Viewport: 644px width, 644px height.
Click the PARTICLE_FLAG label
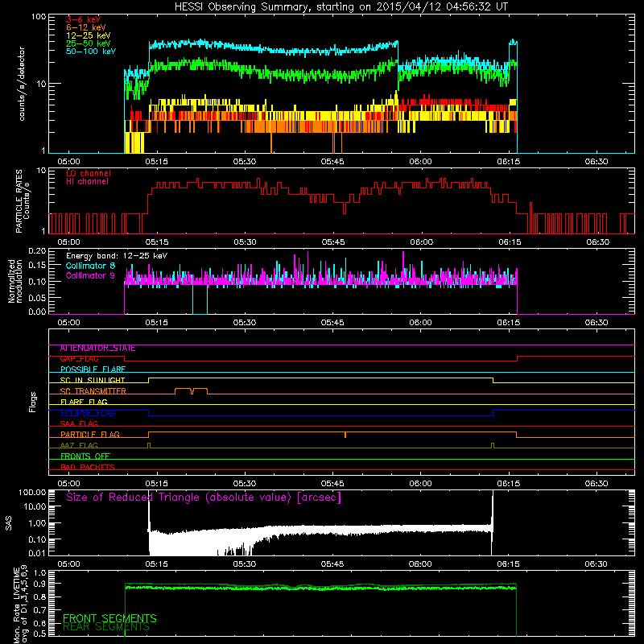pyautogui.click(x=90, y=435)
